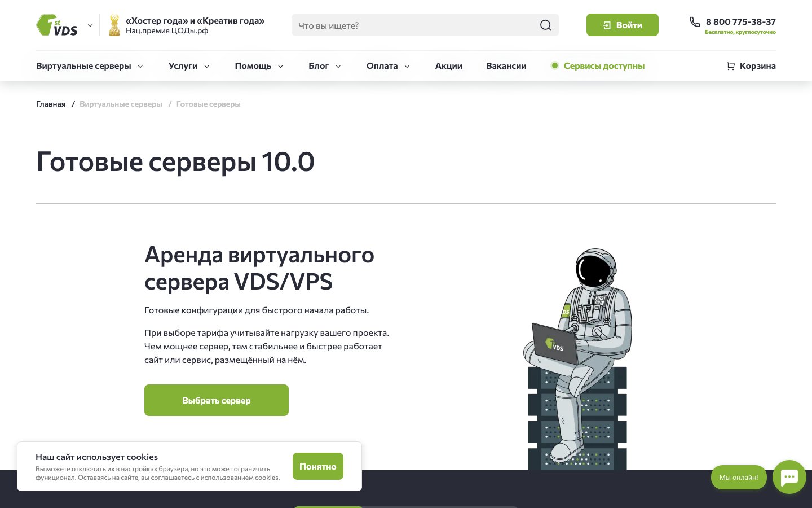Open the chat bubble icon
This screenshot has width=812, height=508.
pos(789,477)
